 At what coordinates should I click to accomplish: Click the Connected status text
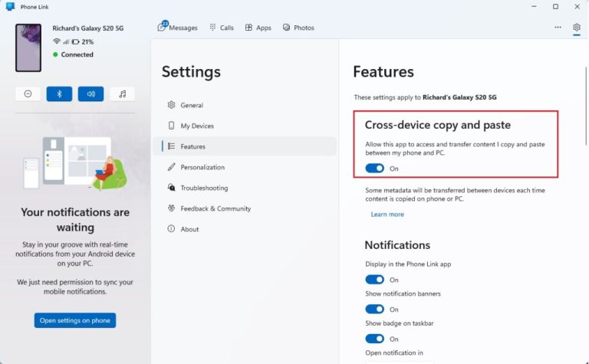pyautogui.click(x=77, y=54)
